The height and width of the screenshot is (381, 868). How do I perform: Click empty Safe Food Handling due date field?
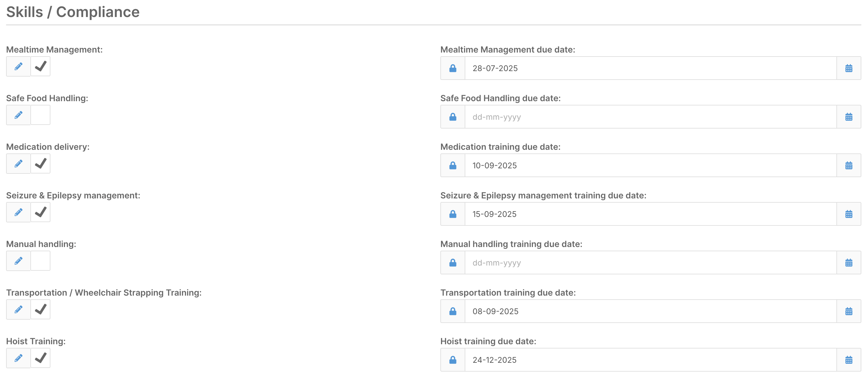[x=651, y=117]
